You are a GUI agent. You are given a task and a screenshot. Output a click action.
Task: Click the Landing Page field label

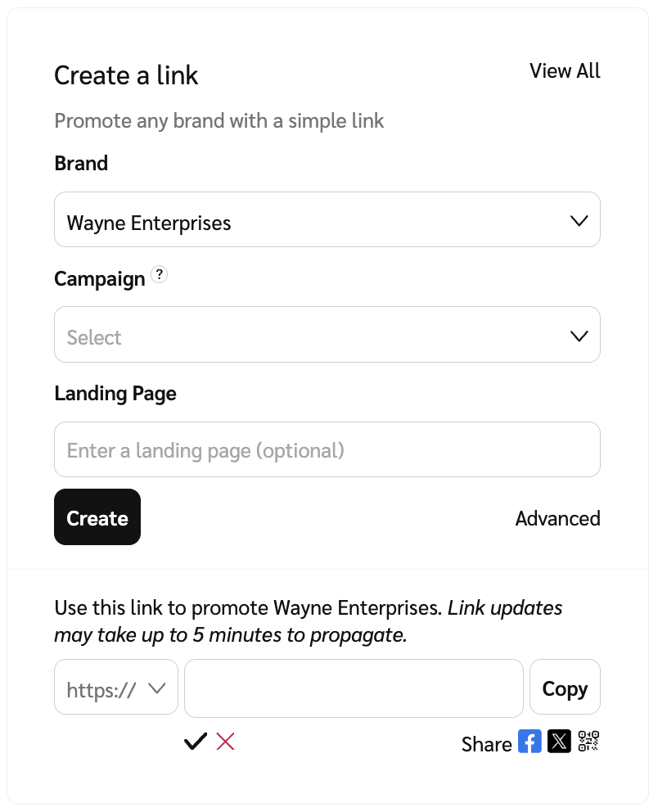115,394
